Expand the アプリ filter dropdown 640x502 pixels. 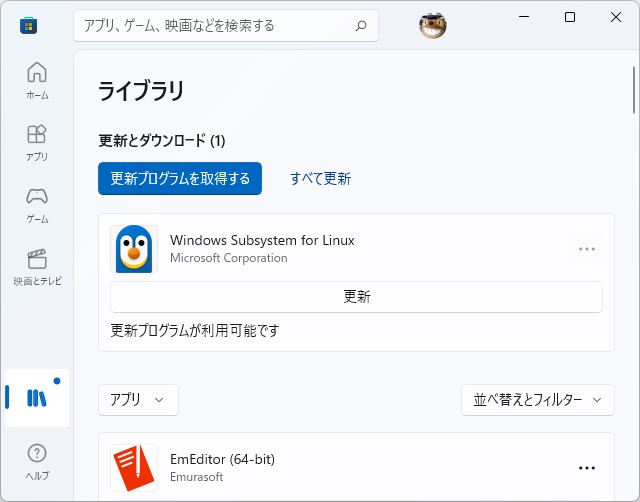(x=138, y=400)
